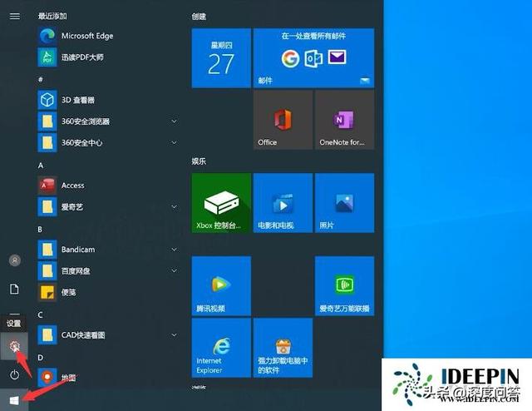Open the 电影和电视 tile
532x411 pixels.
(283, 203)
